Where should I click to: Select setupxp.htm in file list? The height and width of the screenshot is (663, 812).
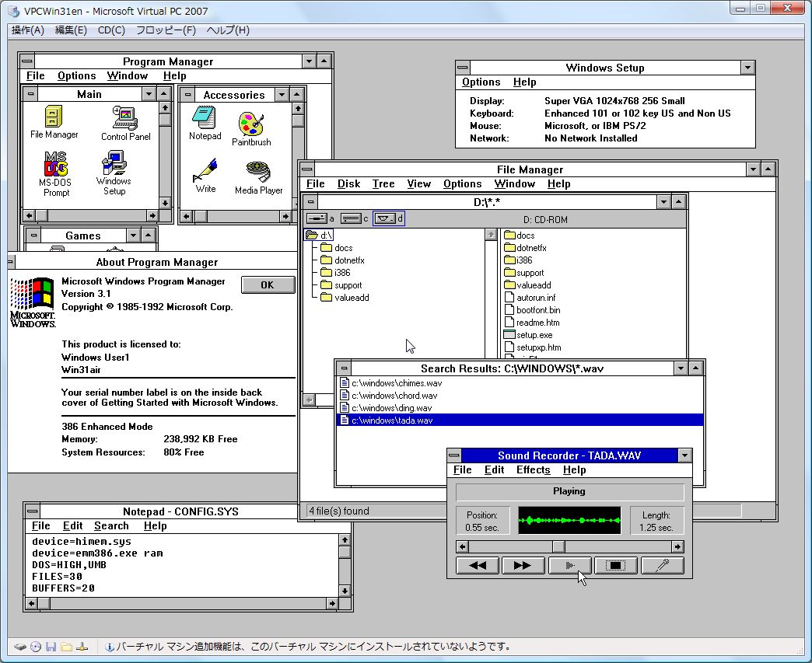[x=533, y=347]
